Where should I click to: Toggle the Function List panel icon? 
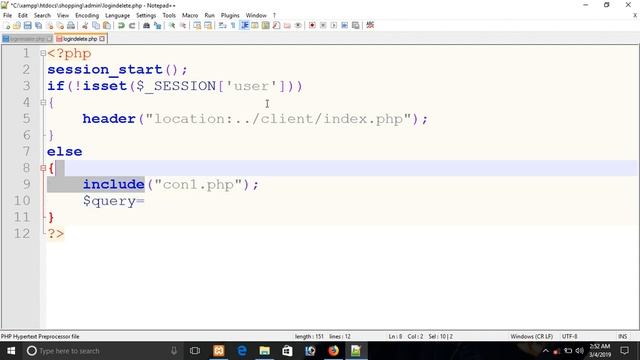(276, 25)
